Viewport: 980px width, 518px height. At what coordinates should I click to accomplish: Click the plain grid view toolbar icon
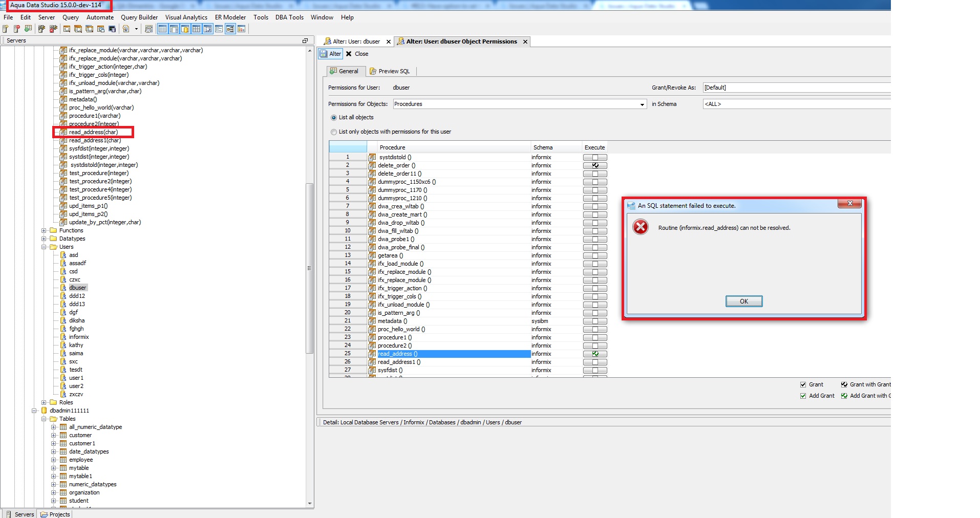click(x=196, y=29)
